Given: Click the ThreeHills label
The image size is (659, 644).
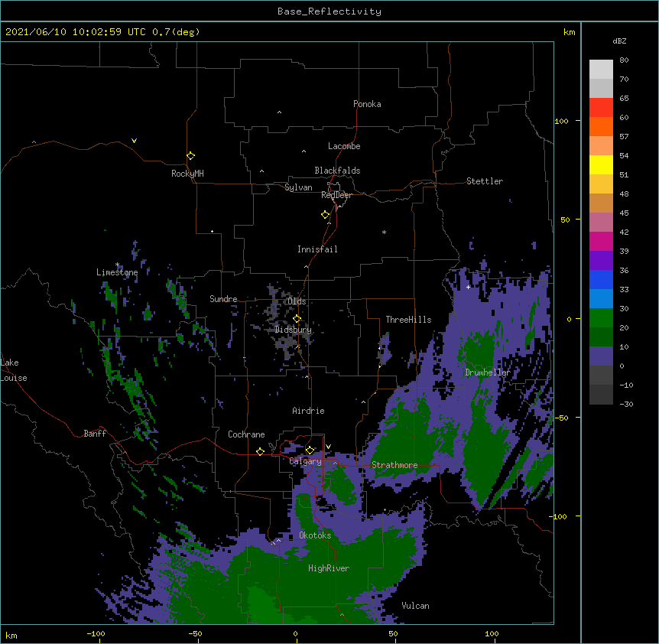Looking at the screenshot, I should pos(408,320).
